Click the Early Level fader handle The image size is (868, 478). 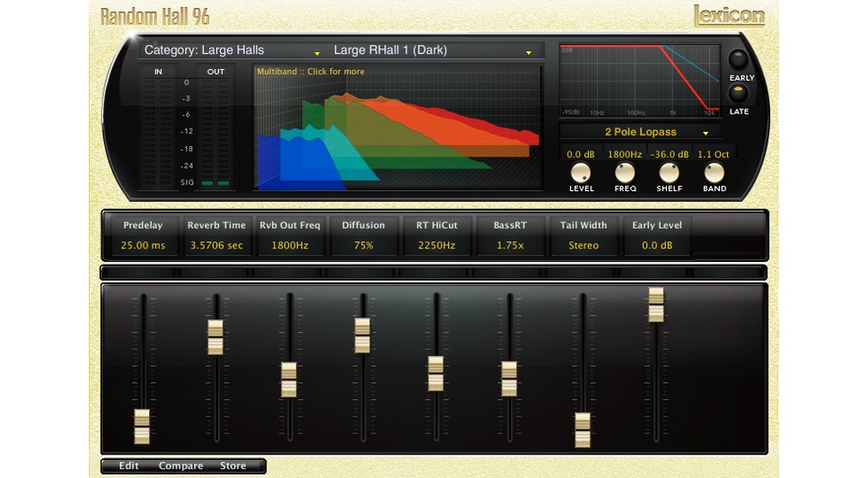point(656,305)
